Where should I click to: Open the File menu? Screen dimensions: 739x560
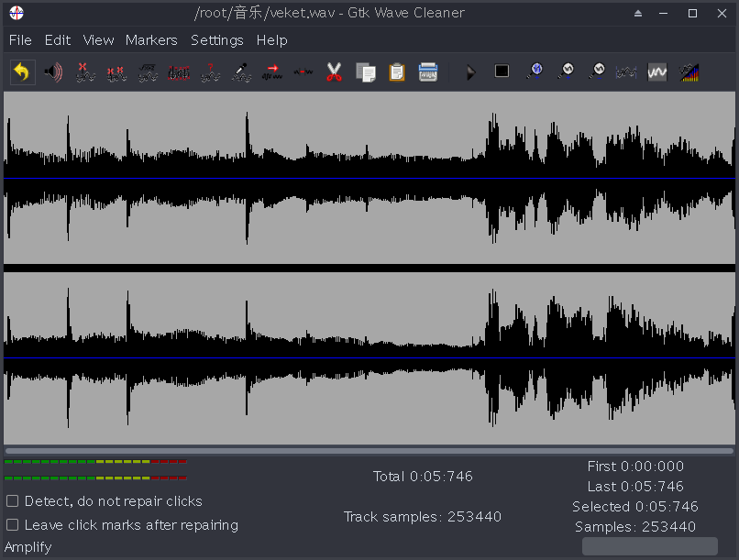point(20,40)
